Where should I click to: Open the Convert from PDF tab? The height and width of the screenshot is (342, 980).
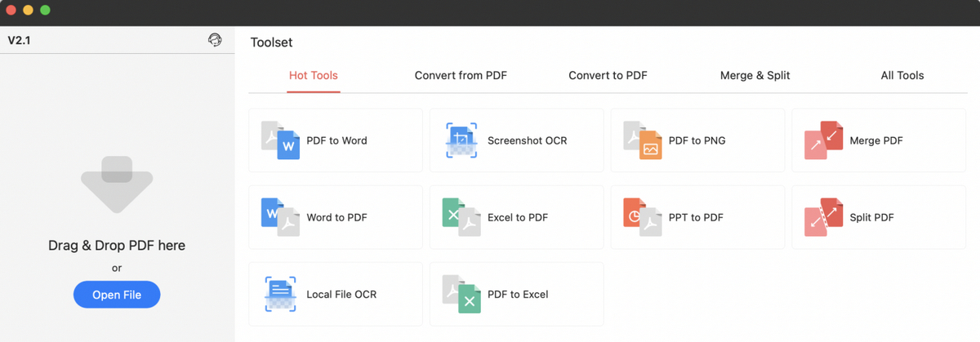(x=461, y=75)
